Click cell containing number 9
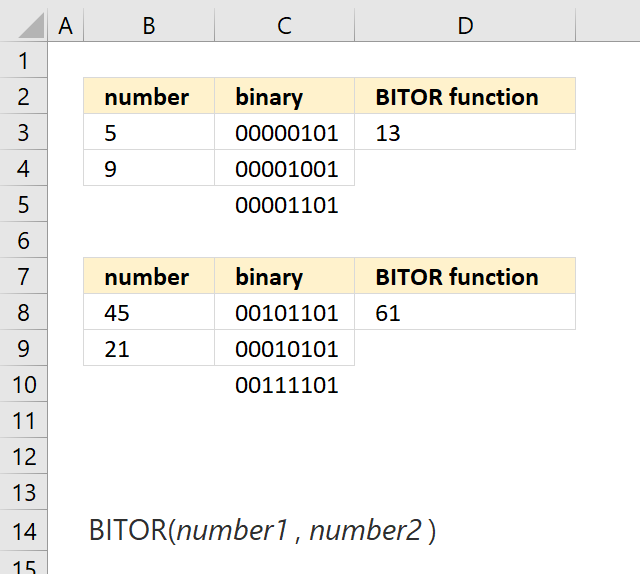The height and width of the screenshot is (574, 640). (149, 168)
